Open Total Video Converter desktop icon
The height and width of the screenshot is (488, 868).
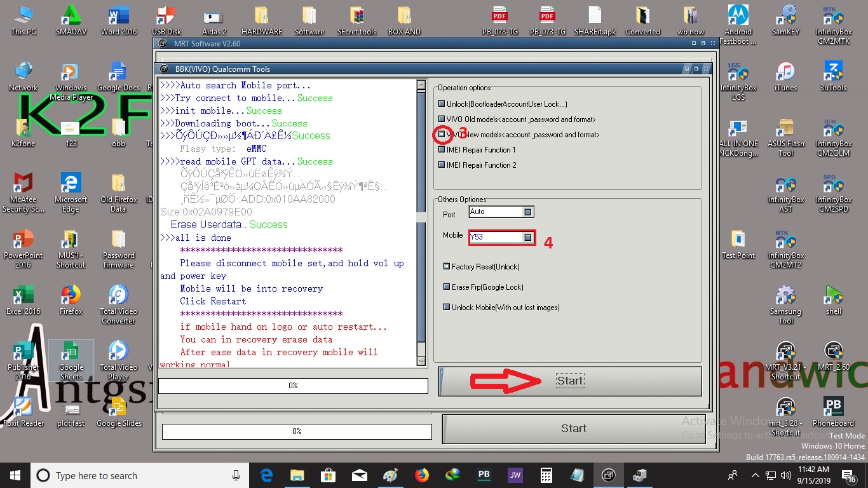[x=118, y=304]
